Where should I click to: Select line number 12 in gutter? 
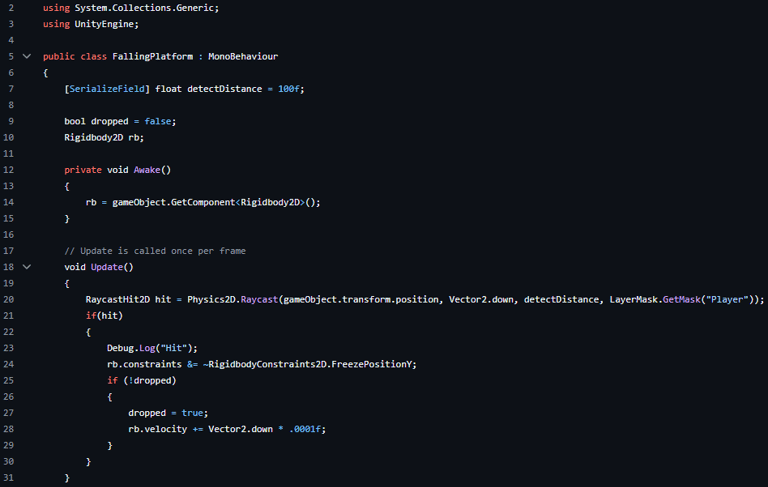click(8, 170)
